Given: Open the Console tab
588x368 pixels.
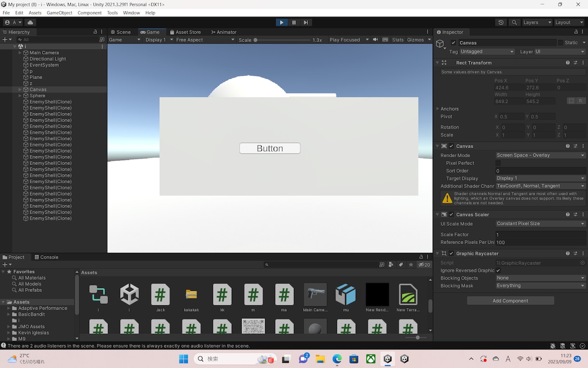Looking at the screenshot, I should tap(46, 257).
